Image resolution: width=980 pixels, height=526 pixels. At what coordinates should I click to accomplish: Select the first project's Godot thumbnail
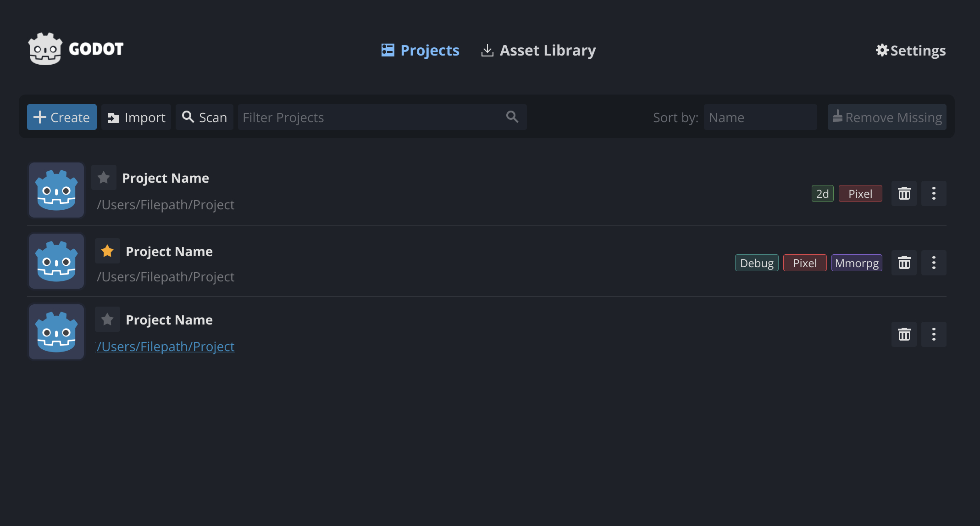[x=56, y=190]
